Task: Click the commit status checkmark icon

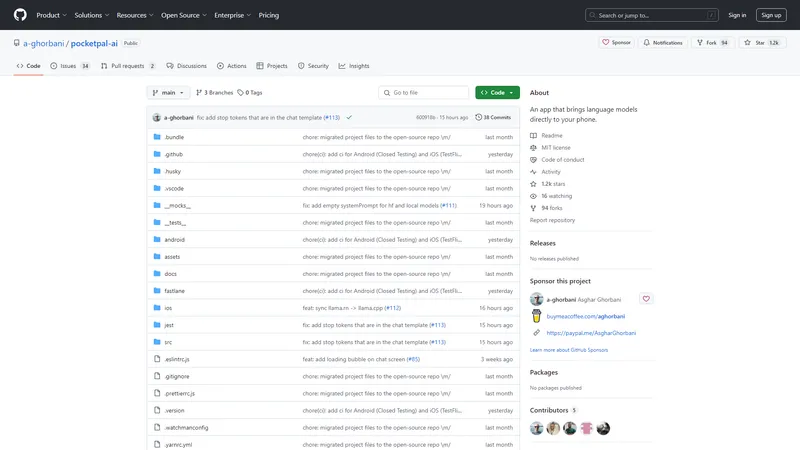Action: click(349, 117)
